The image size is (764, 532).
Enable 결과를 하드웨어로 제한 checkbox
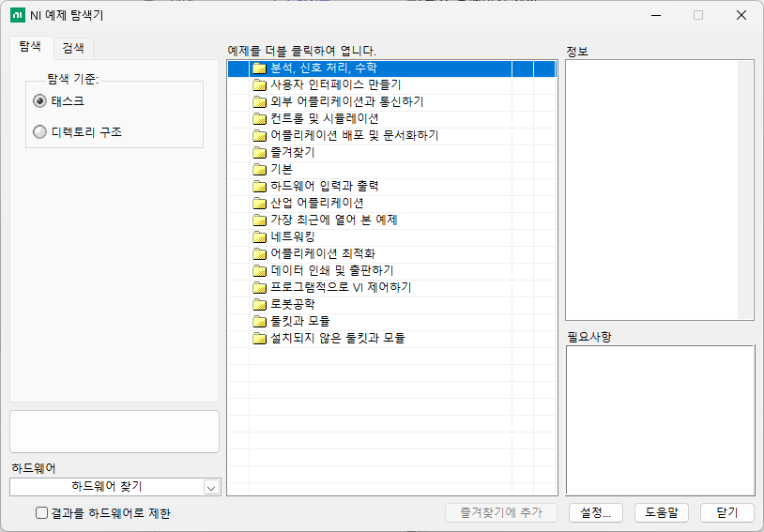point(42,512)
